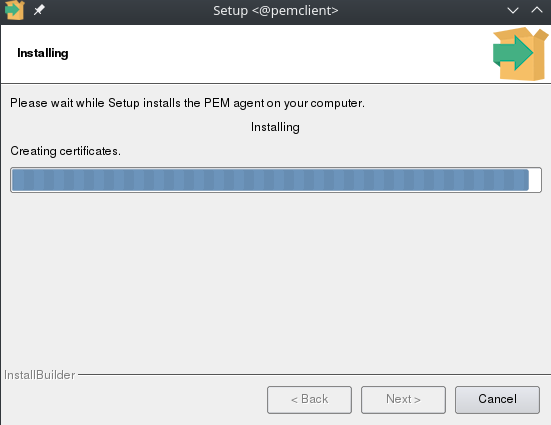The width and height of the screenshot is (551, 425).
Task: Click the separator line beside InstallBuilder
Action: point(314,374)
